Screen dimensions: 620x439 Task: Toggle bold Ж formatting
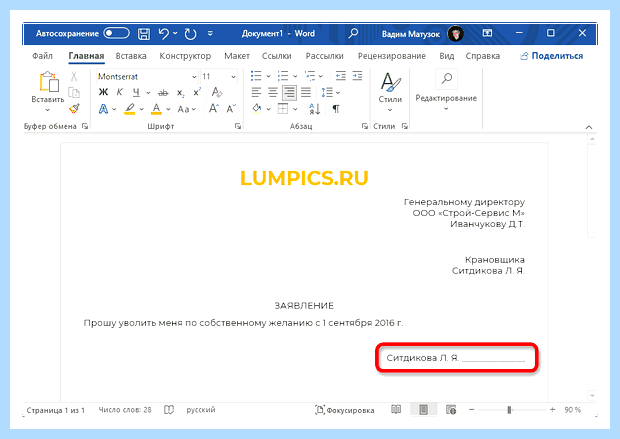(103, 92)
